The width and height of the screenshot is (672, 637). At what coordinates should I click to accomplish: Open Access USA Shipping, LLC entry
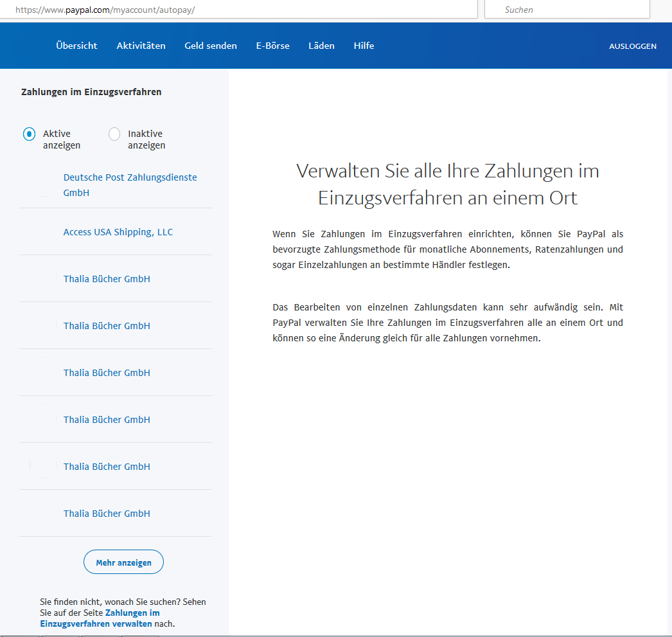point(118,232)
